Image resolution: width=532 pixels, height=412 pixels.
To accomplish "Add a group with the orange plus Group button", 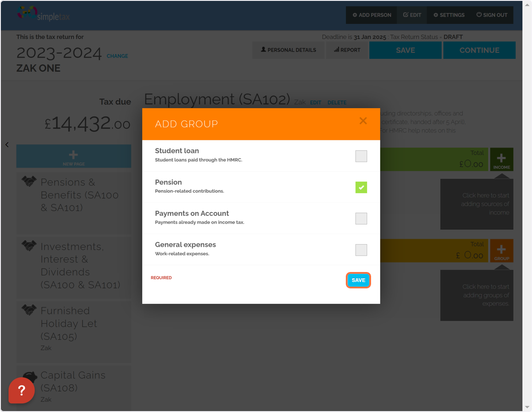I will tap(501, 251).
